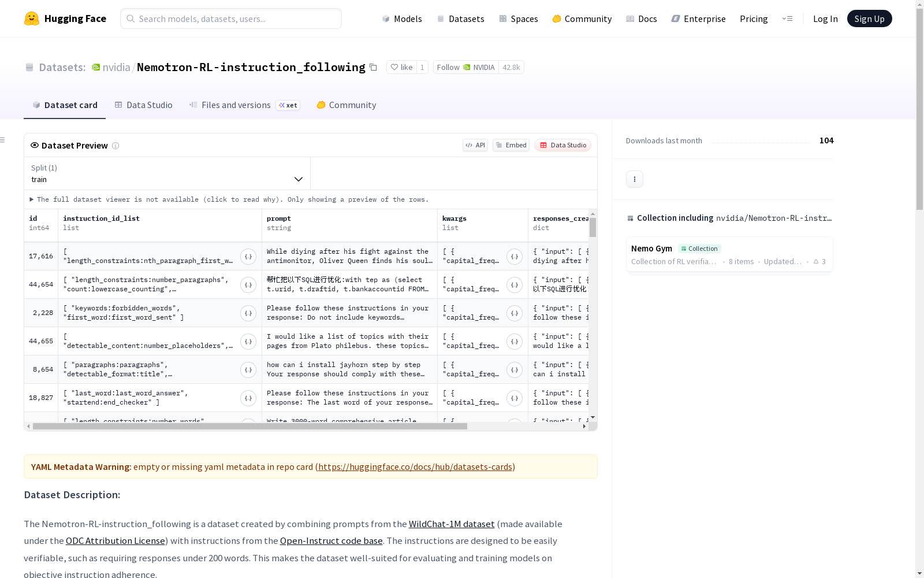This screenshot has width=924, height=578.
Task: Open the NVIDIA follower count 42.8k
Action: (511, 67)
